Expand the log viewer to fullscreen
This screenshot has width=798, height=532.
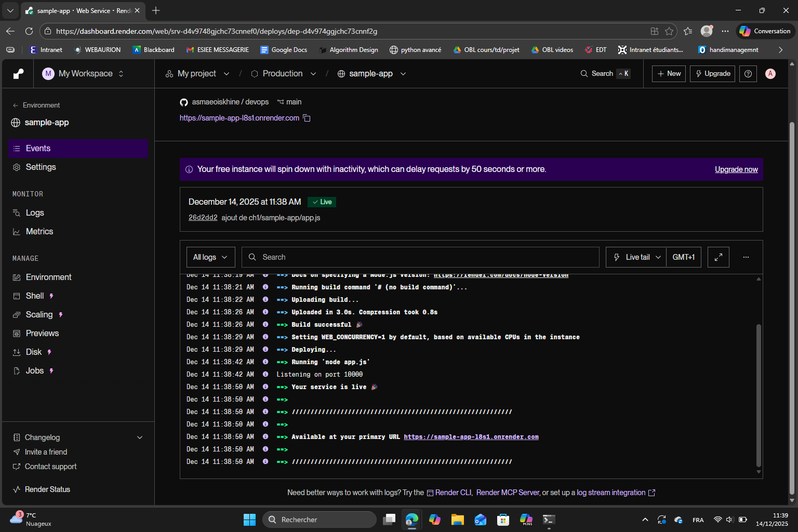(718, 257)
